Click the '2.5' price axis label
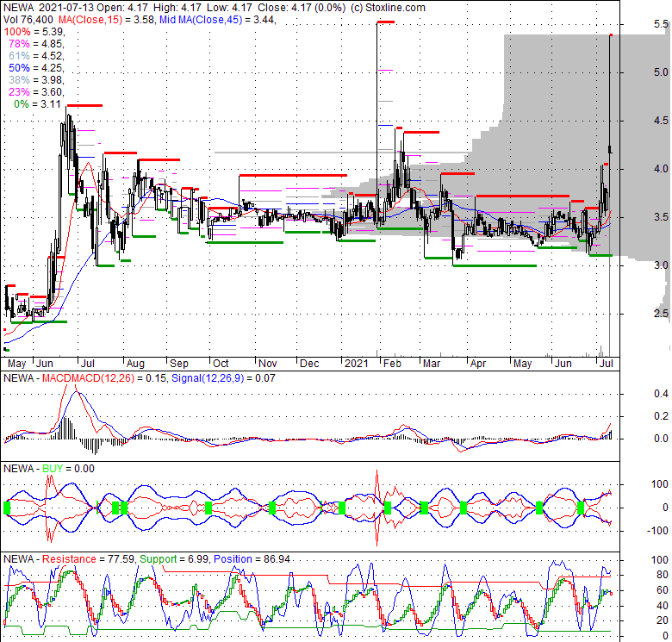 pos(661,314)
